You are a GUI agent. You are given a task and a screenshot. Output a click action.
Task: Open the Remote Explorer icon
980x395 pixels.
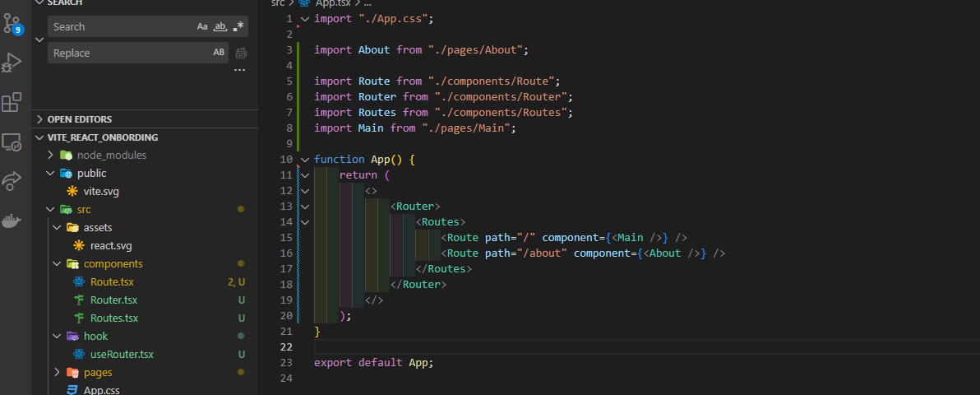click(x=12, y=142)
